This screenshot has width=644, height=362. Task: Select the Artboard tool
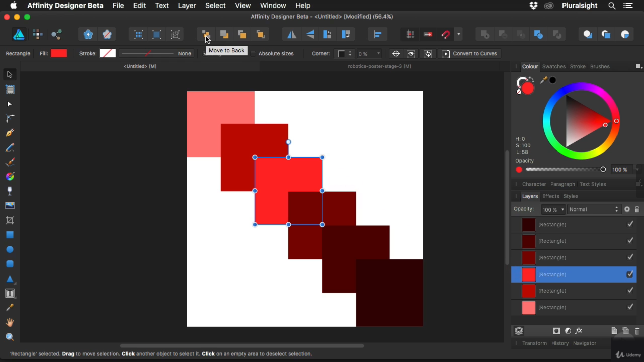(10, 89)
